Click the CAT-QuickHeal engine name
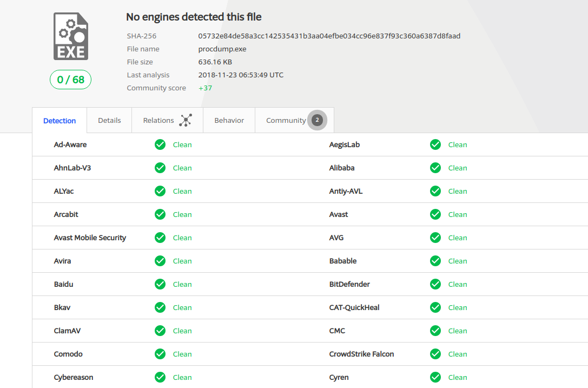The image size is (588, 388). pyautogui.click(x=354, y=307)
